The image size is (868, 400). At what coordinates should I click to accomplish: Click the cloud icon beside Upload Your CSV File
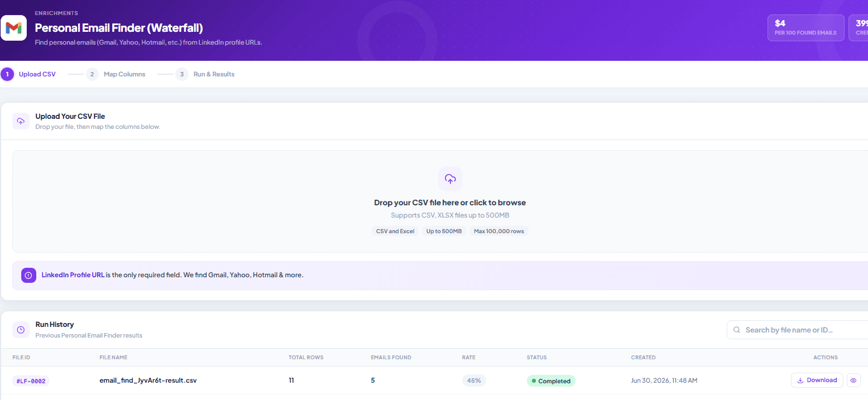point(21,121)
